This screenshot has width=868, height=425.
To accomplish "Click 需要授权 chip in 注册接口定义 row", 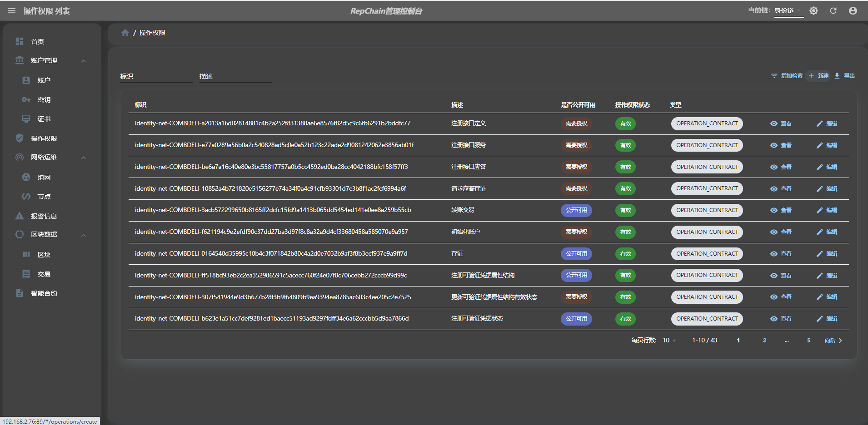I will 576,124.
